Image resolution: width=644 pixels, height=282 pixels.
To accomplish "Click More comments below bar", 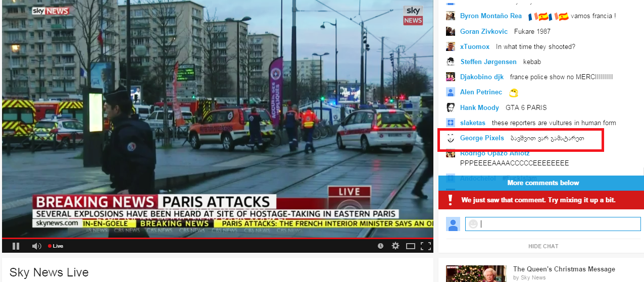I will click(x=540, y=183).
